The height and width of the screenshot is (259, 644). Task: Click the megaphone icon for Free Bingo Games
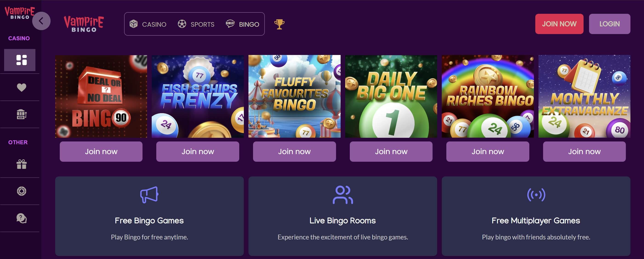point(149,195)
